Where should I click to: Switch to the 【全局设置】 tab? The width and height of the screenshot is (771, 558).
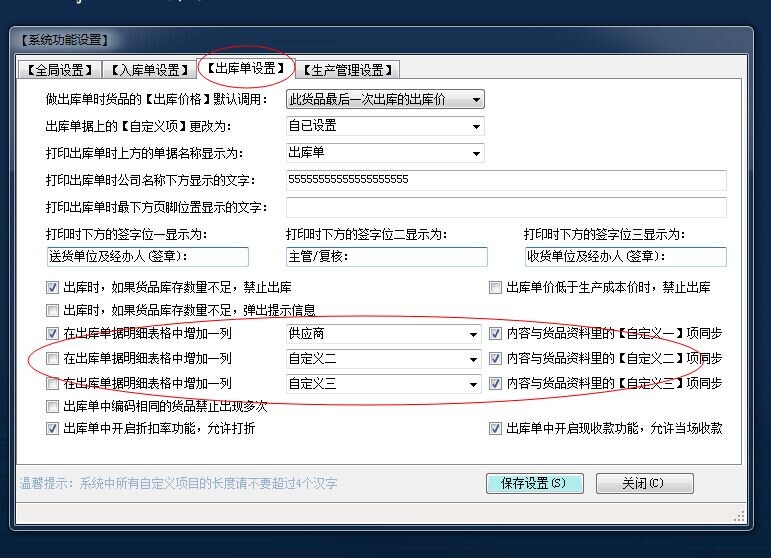pos(57,70)
